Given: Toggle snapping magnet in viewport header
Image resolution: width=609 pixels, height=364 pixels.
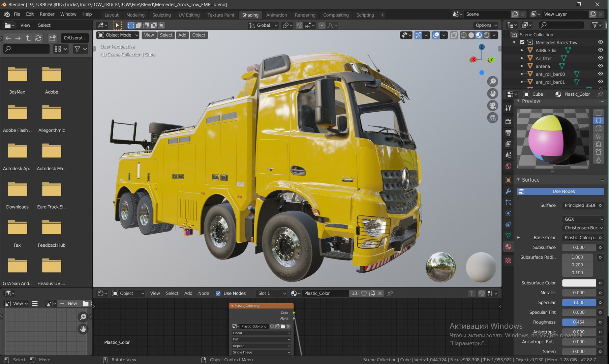Looking at the screenshot, I should (299, 25).
